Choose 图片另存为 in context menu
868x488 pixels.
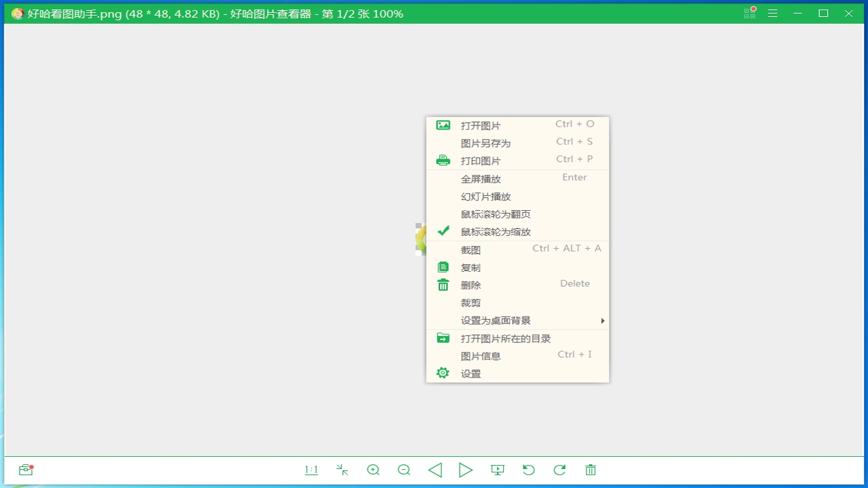pos(486,144)
